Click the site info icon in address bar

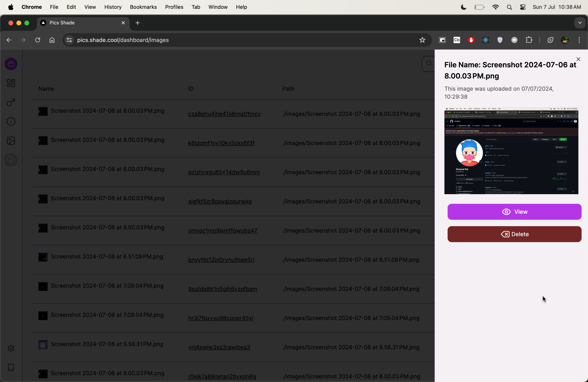tap(69, 40)
